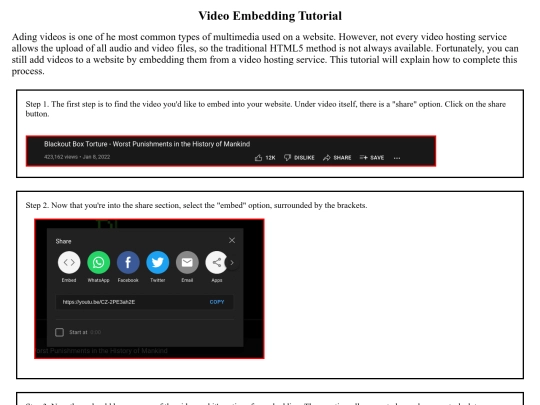Screen dimensions: 540x405
Task: Share via the Email icon
Action: pyautogui.click(x=187, y=262)
